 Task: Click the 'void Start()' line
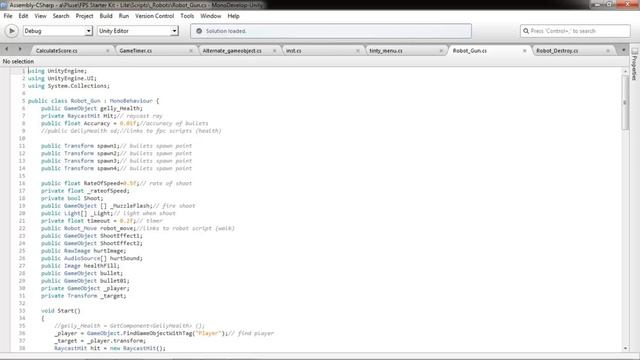[61, 311]
